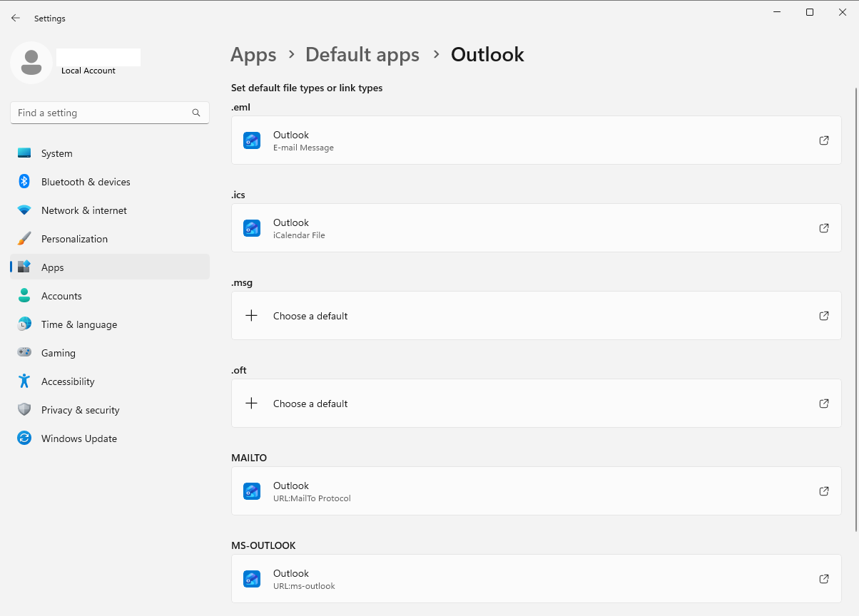Click the Accounts person icon in sidebar
The width and height of the screenshot is (859, 616).
[24, 296]
